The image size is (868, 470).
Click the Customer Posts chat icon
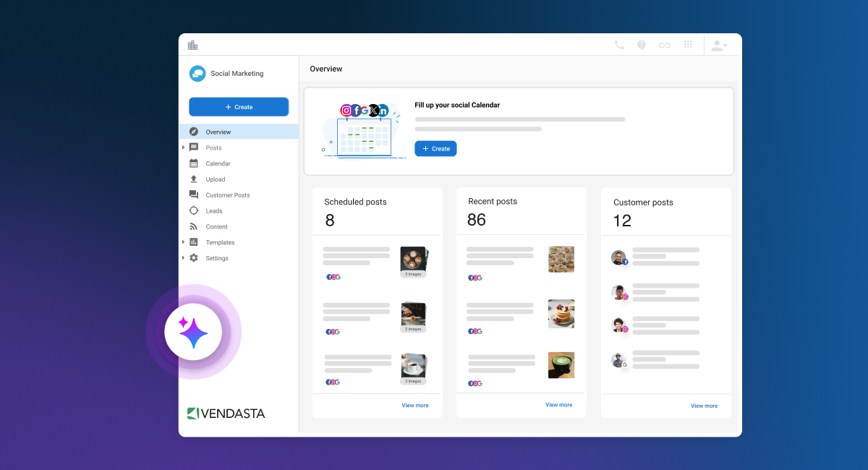click(193, 195)
